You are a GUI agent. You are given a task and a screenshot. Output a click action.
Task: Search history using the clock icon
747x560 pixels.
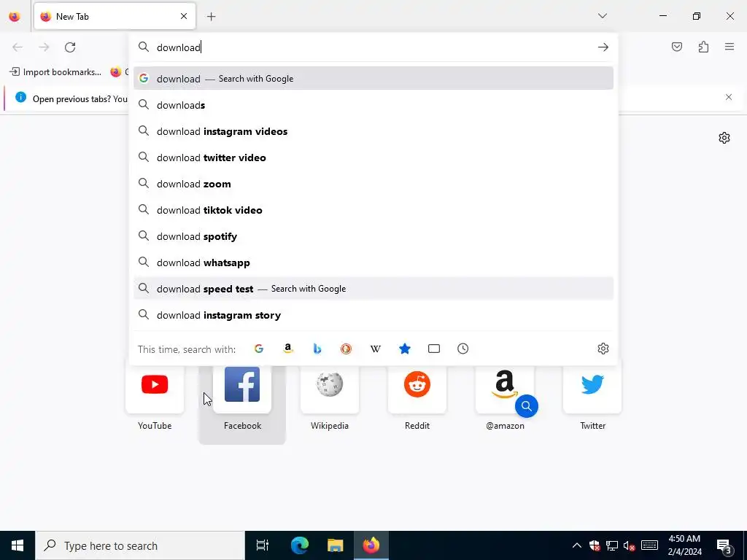click(463, 349)
